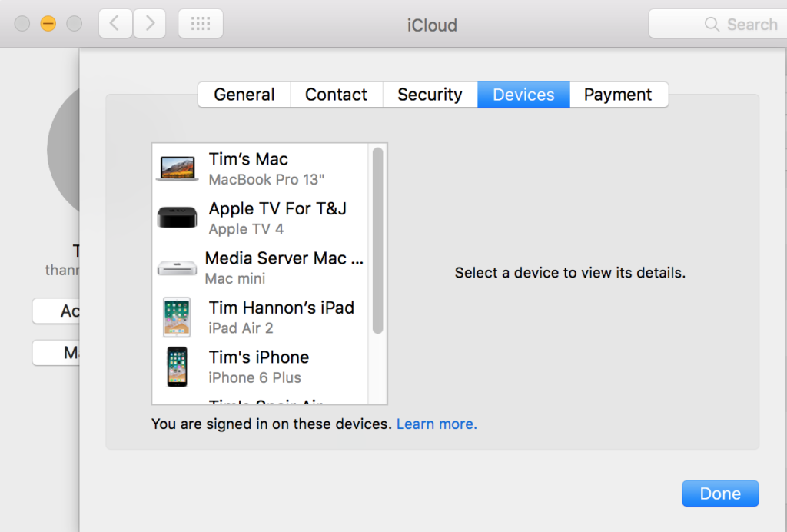Click the MacBook Pro 13" subtitle
This screenshot has height=532, width=787.
point(267,180)
